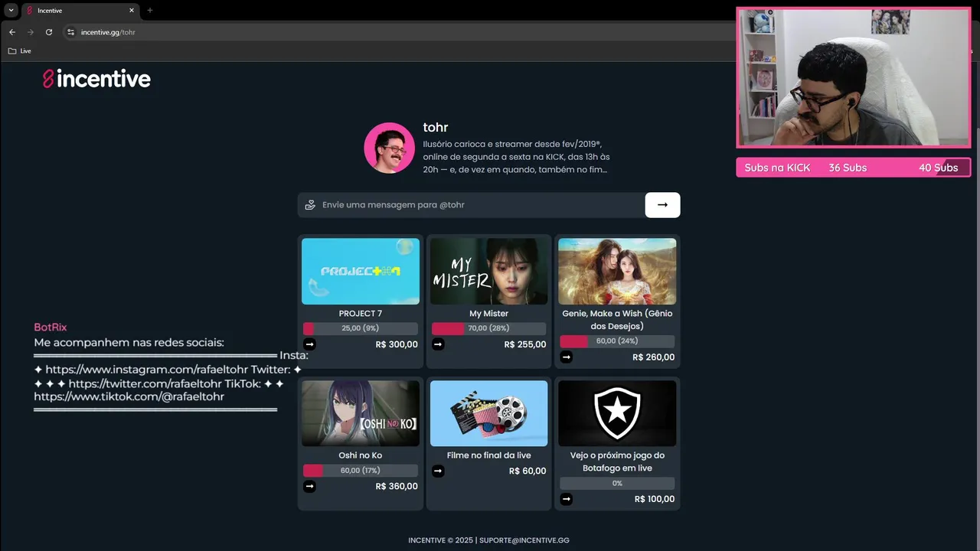980x551 pixels.
Task: Click the R$ 60,00 amount
Action: (528, 471)
